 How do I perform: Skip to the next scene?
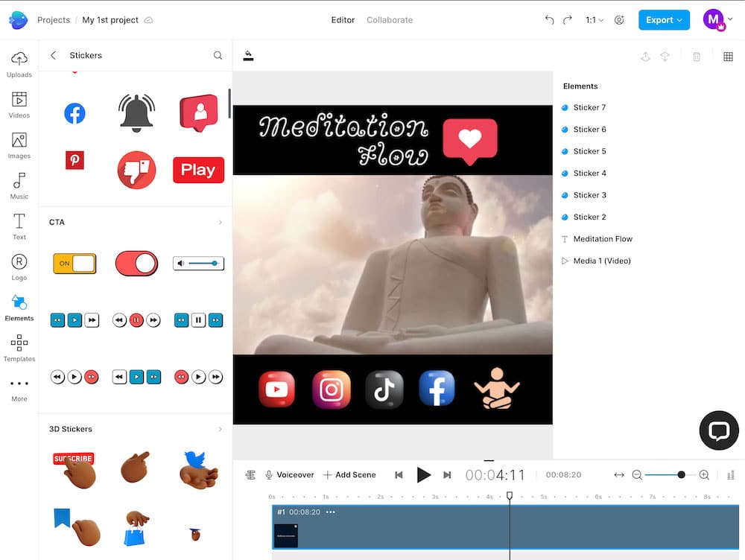(x=446, y=474)
